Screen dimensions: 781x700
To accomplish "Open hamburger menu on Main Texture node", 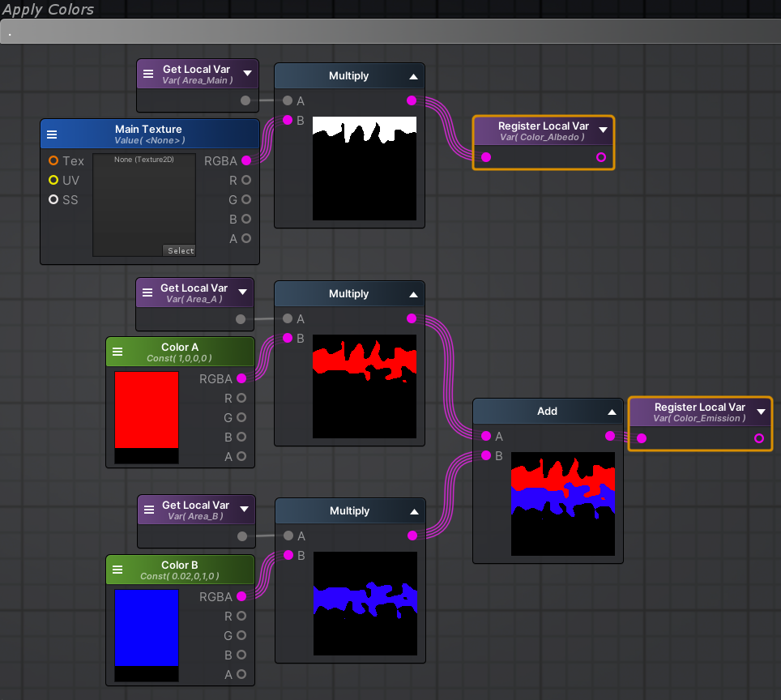I will pyautogui.click(x=52, y=134).
